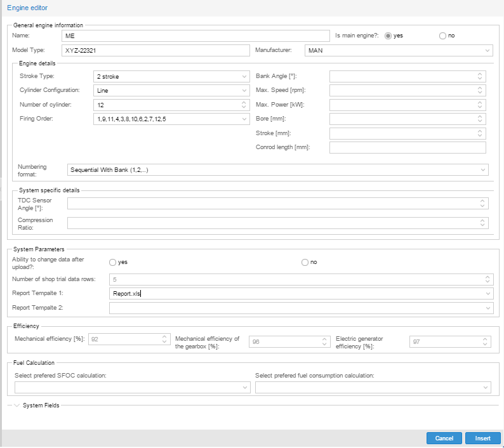Click the Bank Angle input field

(x=408, y=77)
